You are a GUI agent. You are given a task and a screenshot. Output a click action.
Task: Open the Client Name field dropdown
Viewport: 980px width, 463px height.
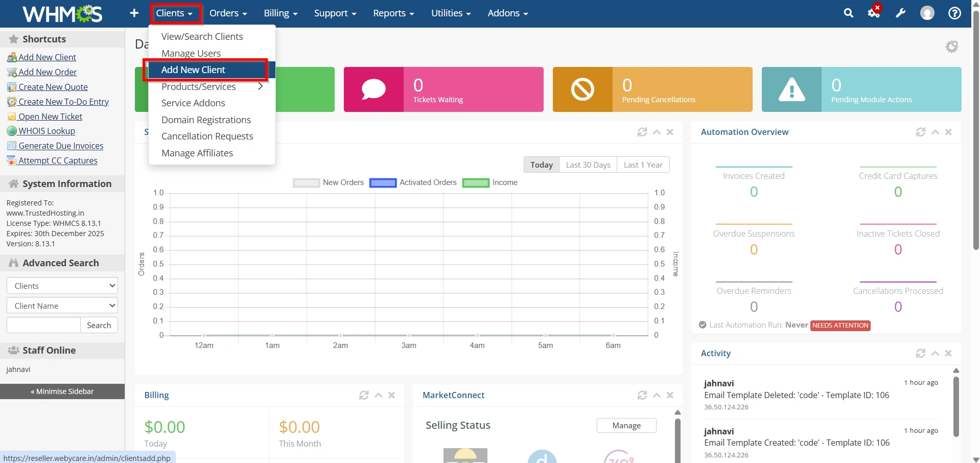[x=62, y=306]
